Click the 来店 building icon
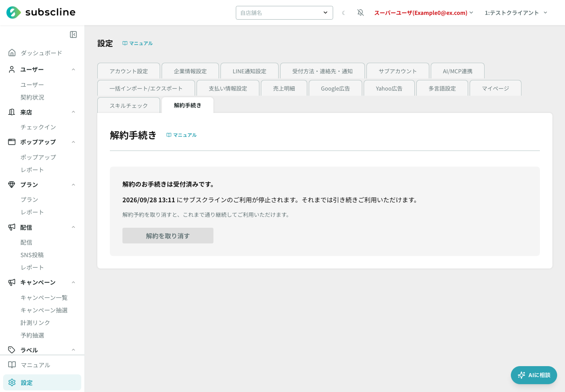Screen dimensions: 565x392 tap(12, 112)
